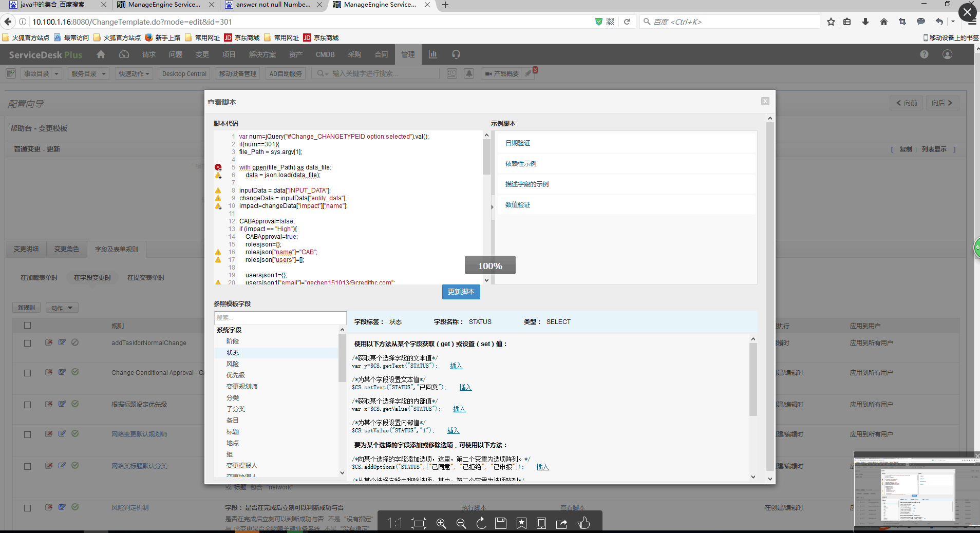
Task: Click the pin icon with badge 3
Action: coord(530,73)
